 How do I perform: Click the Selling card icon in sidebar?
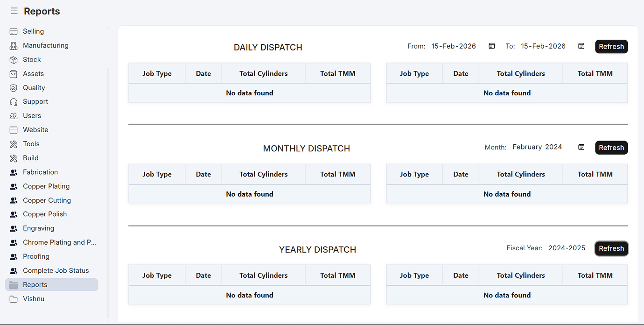click(x=14, y=31)
